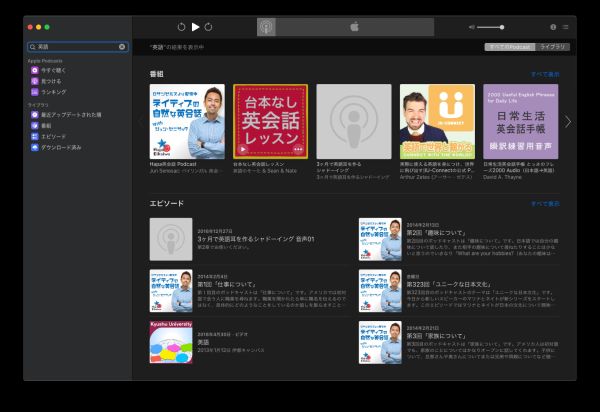Switch to すべてのPodcast filter

click(509, 47)
